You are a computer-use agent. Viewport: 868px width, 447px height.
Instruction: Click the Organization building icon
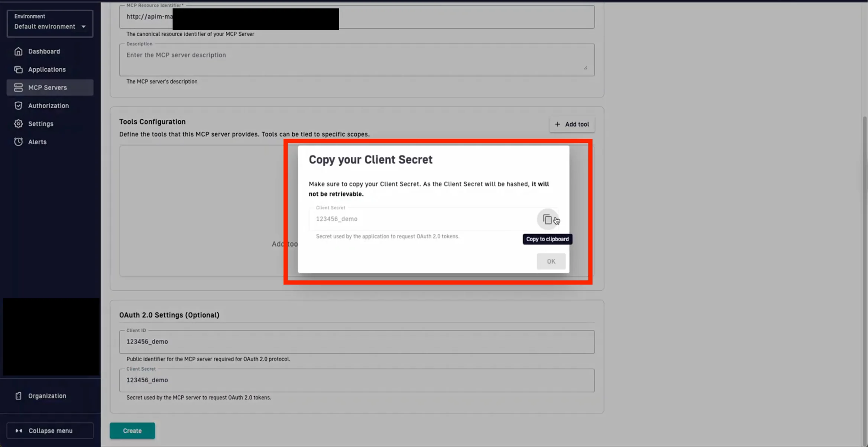(18, 396)
